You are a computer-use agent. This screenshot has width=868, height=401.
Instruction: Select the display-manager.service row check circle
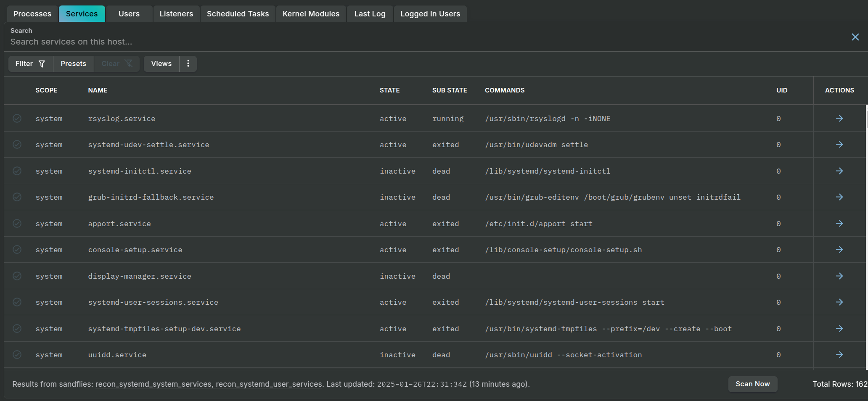pos(17,276)
